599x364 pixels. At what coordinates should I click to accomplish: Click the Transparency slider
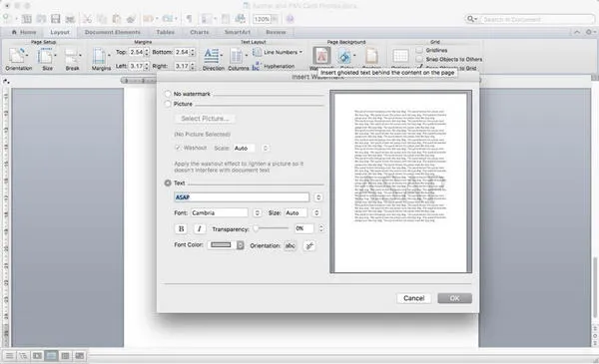(x=272, y=228)
